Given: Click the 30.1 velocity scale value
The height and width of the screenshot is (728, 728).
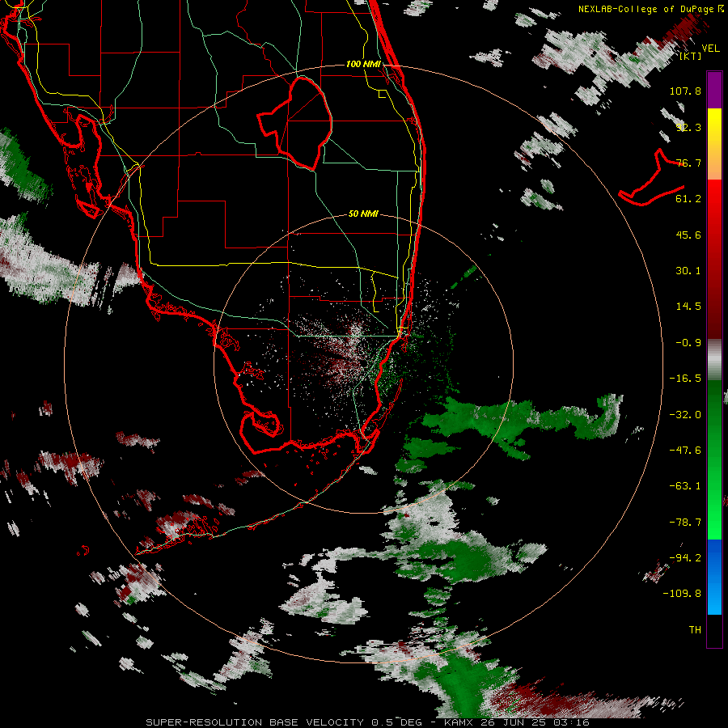Looking at the screenshot, I should (688, 271).
